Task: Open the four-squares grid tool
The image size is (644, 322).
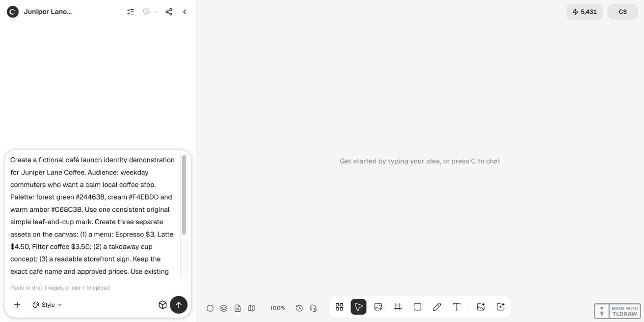Action: pyautogui.click(x=339, y=307)
